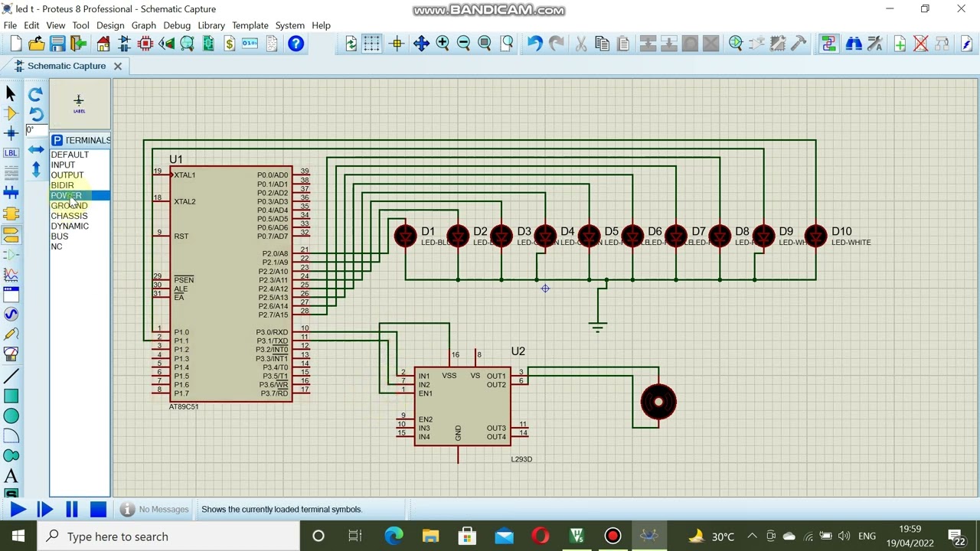
Task: Open the Home Page icon in the toolbar
Action: pyautogui.click(x=103, y=44)
